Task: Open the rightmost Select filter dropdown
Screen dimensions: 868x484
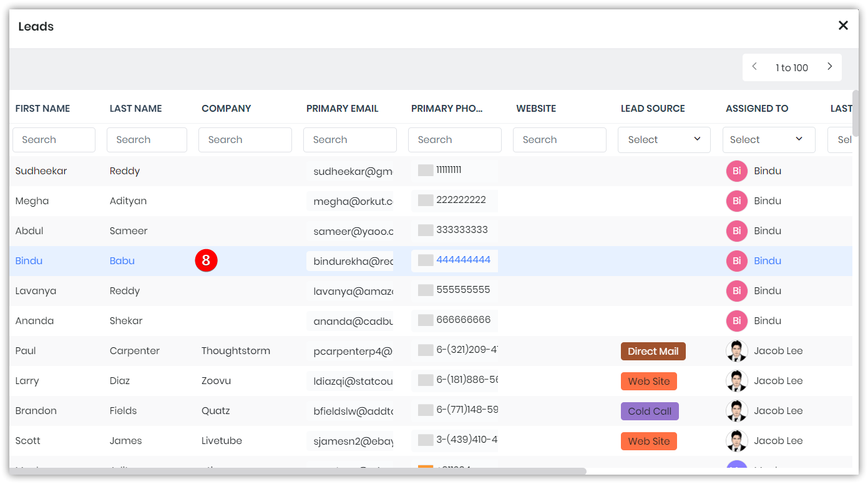Action: click(x=849, y=139)
